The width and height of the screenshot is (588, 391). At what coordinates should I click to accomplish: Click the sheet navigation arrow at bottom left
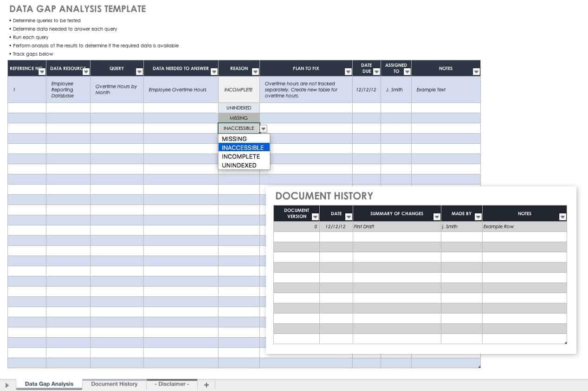[6, 384]
